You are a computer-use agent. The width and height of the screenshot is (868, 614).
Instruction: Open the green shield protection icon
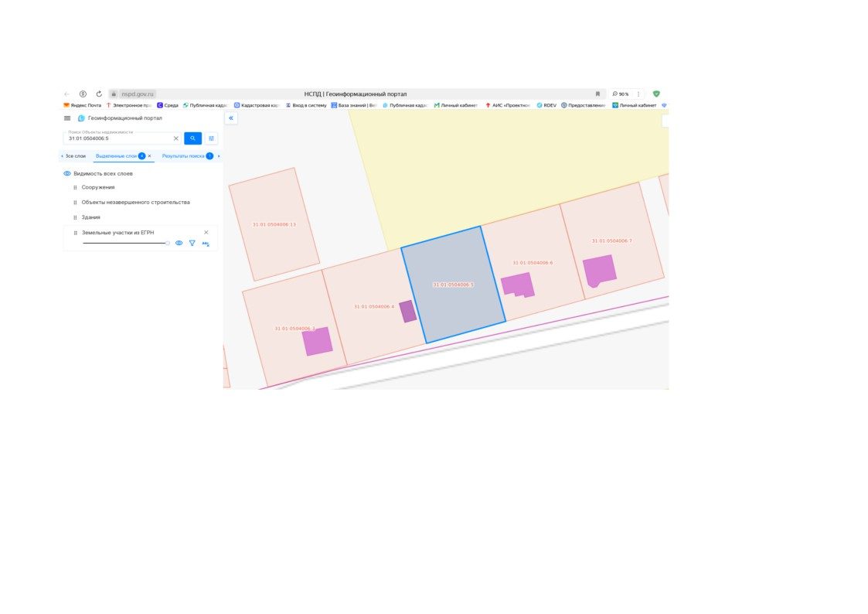coord(656,94)
